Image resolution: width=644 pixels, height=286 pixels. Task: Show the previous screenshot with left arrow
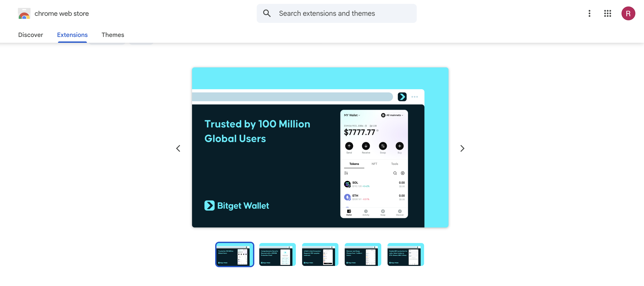coord(178,148)
